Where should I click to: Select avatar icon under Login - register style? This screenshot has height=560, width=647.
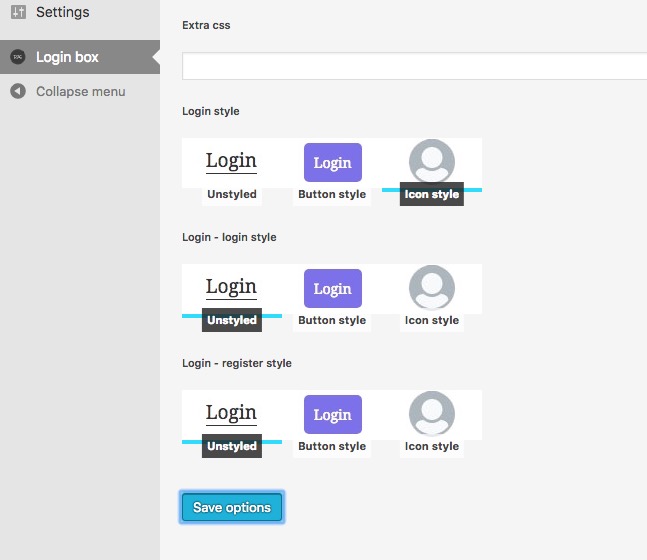(x=432, y=414)
